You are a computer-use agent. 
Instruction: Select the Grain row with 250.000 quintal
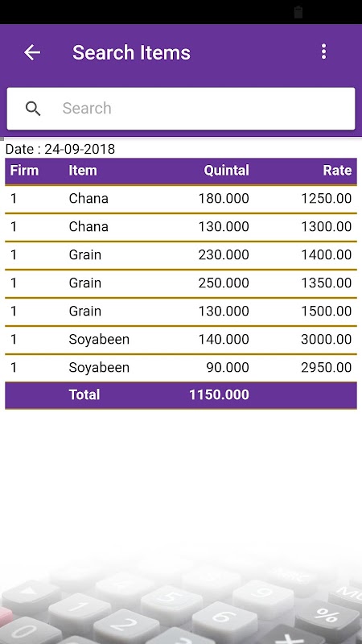181,283
